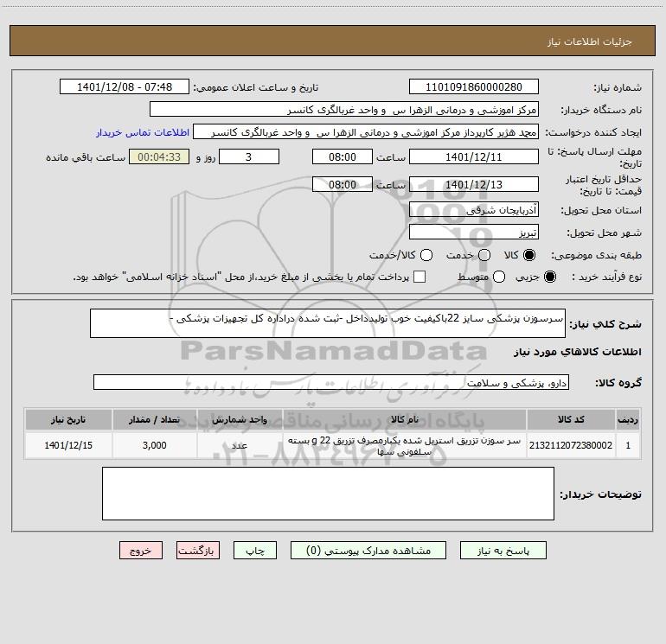Screen dimensions: 666x644
Task: Click the پاسخ به نیاز button
Action: point(503,551)
